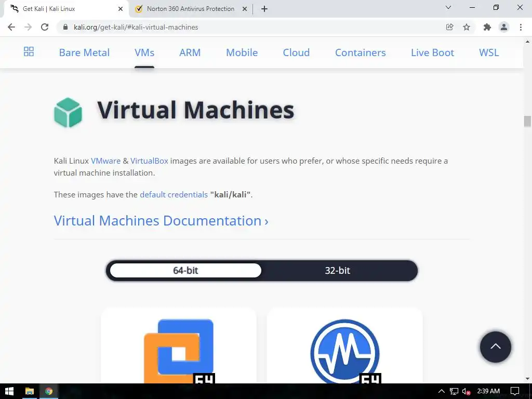Go to the ARM section
532x399 pixels.
190,52
